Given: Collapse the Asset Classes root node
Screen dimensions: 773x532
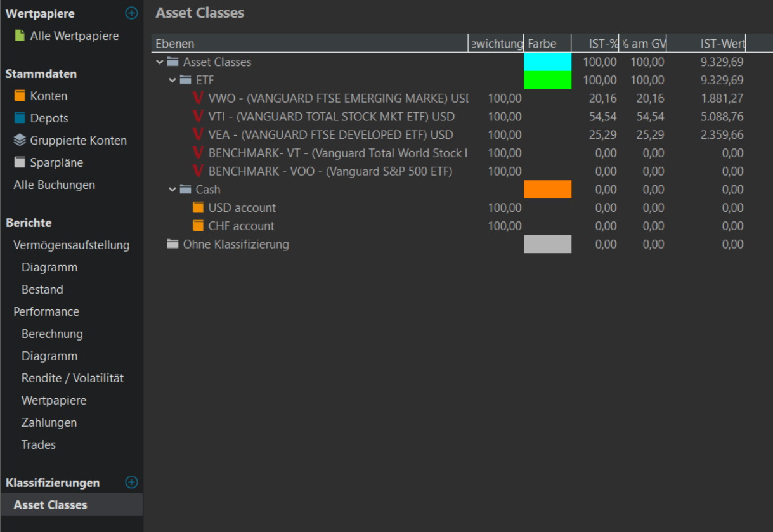Looking at the screenshot, I should (159, 62).
